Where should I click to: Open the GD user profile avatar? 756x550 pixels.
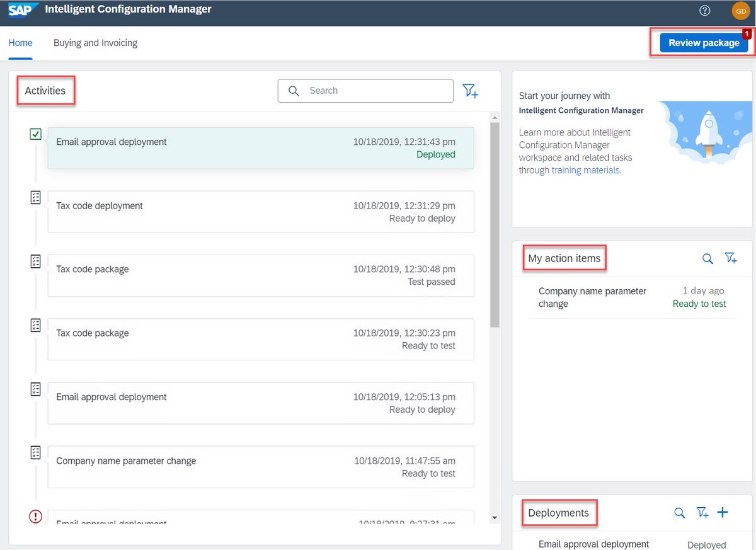coord(740,11)
